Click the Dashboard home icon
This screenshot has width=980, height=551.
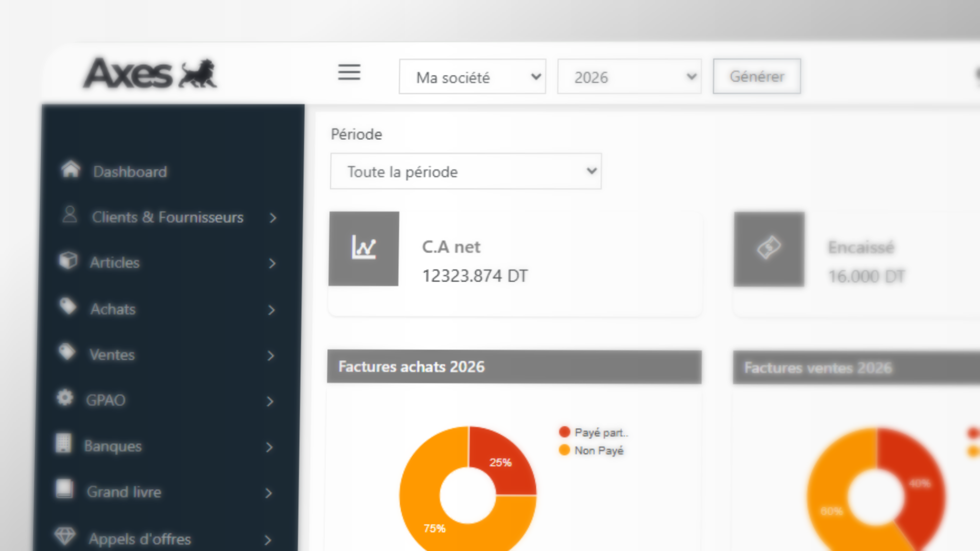coord(71,169)
